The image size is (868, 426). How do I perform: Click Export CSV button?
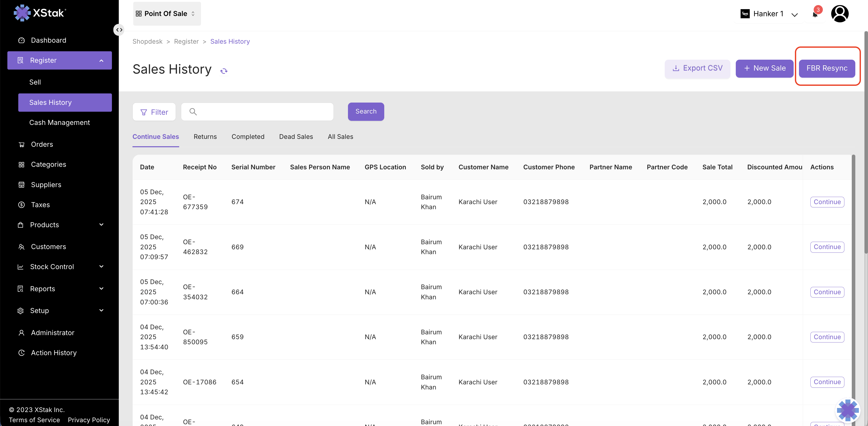pyautogui.click(x=697, y=68)
